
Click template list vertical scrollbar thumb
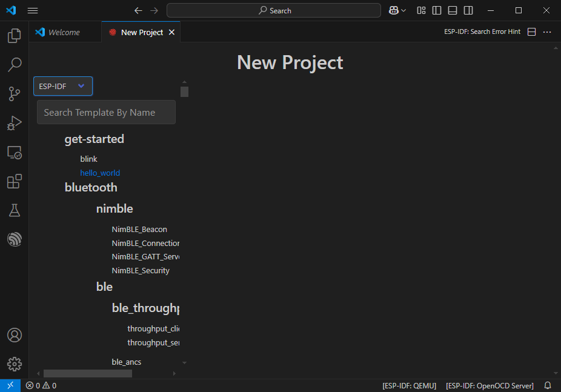coord(184,91)
